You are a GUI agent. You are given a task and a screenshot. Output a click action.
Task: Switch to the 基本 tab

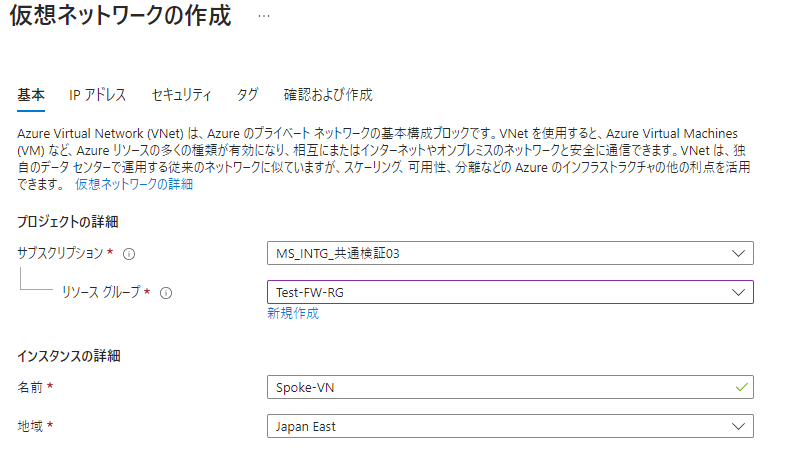coord(31,95)
